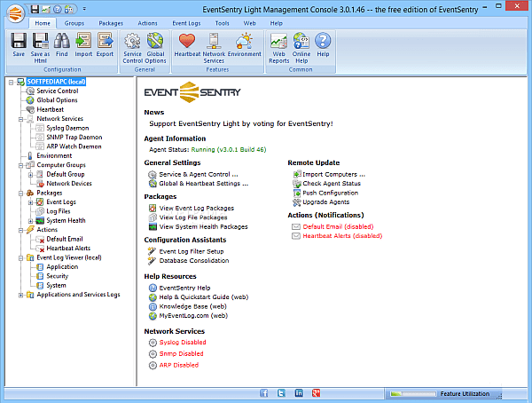The image size is (532, 403).
Task: Open Database Consolidation assistant
Action: coord(194,261)
